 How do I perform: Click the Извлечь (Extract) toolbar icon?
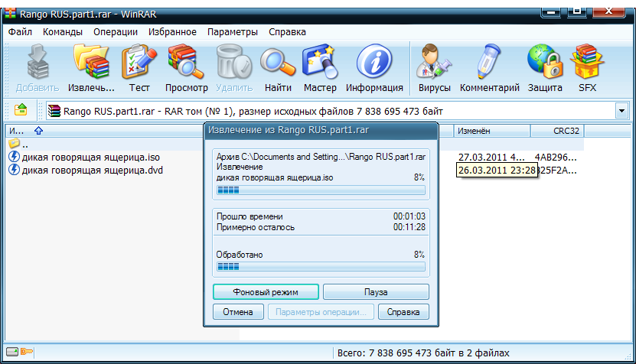[x=92, y=61]
